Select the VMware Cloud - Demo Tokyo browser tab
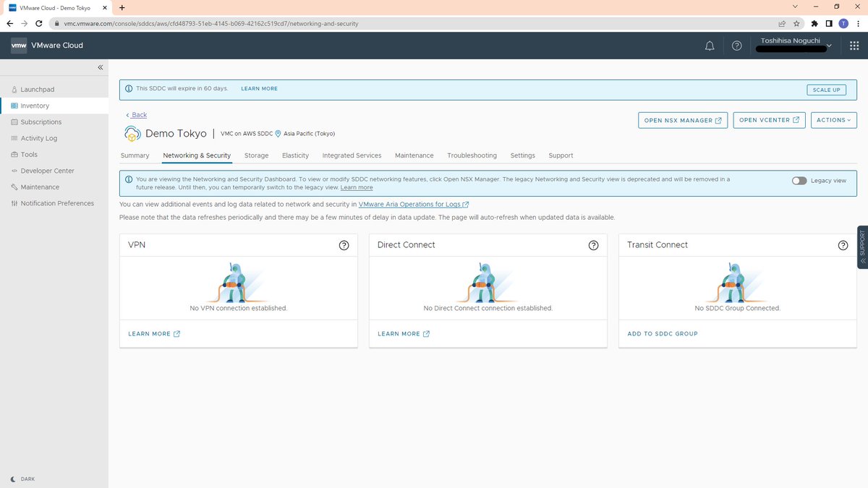Image resolution: width=868 pixels, height=488 pixels. coord(58,7)
